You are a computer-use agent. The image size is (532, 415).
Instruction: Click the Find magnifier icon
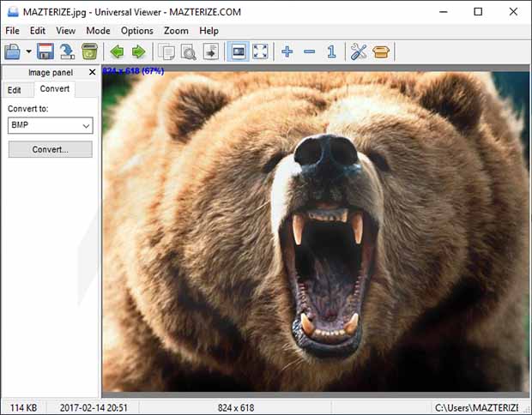[188, 51]
